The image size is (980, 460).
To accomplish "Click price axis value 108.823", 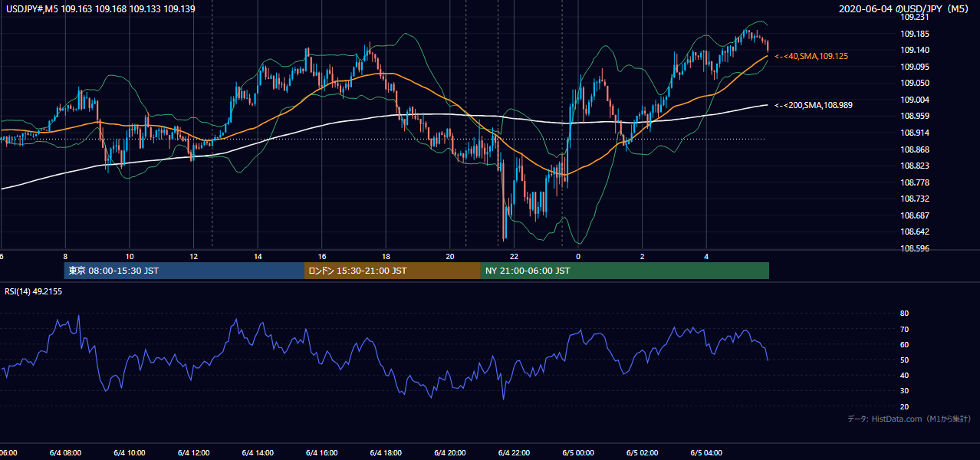I will tap(915, 166).
